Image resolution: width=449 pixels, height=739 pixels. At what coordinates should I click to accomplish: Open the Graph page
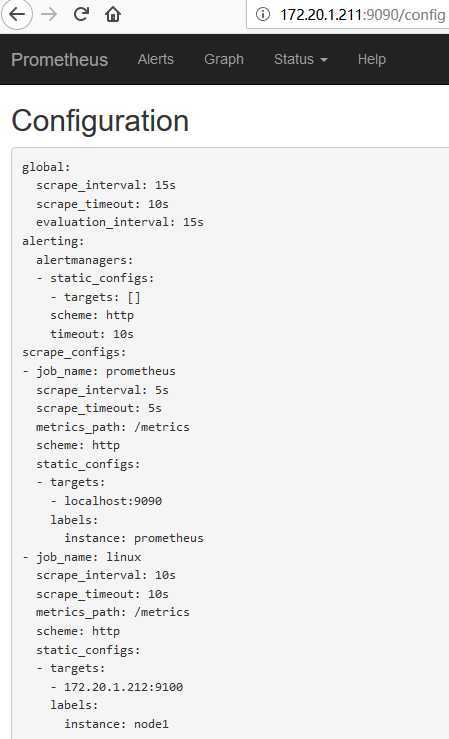(224, 59)
